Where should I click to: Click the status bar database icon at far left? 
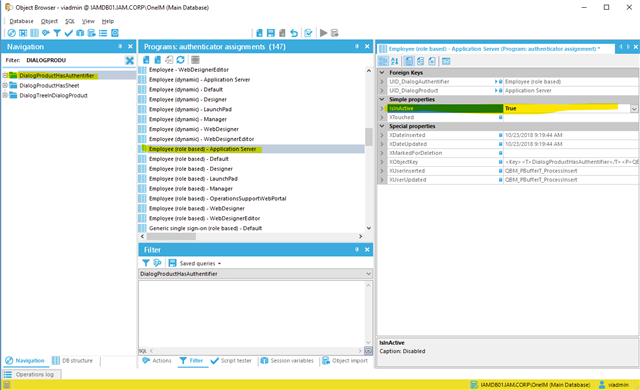tap(7, 385)
